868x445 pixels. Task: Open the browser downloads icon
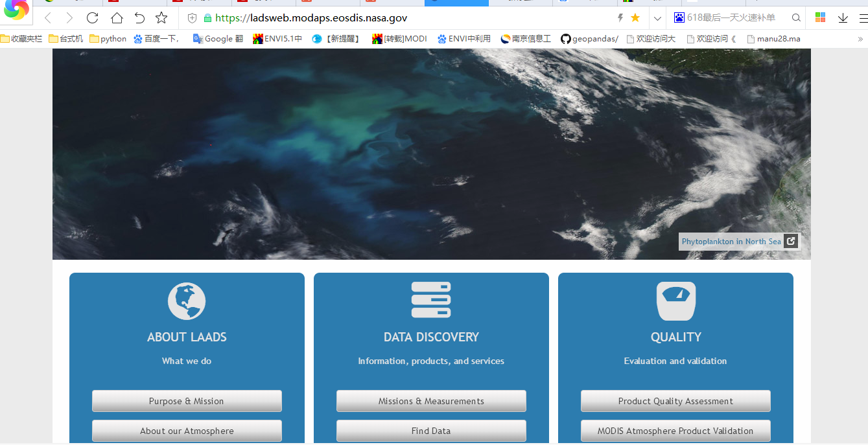pyautogui.click(x=842, y=18)
